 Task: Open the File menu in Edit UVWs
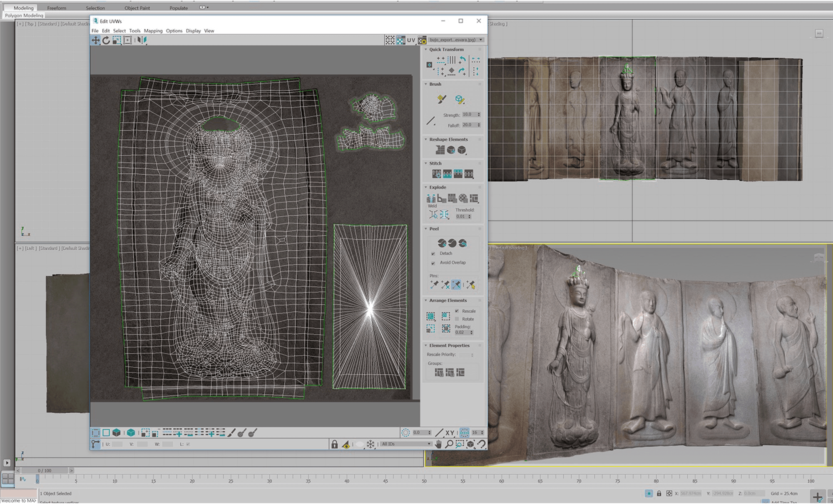point(95,31)
